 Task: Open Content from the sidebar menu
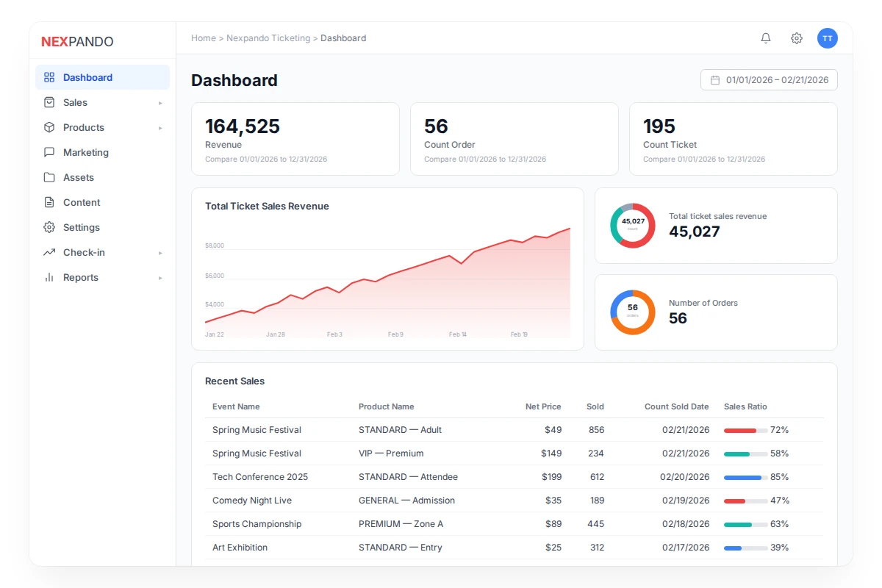pos(82,202)
